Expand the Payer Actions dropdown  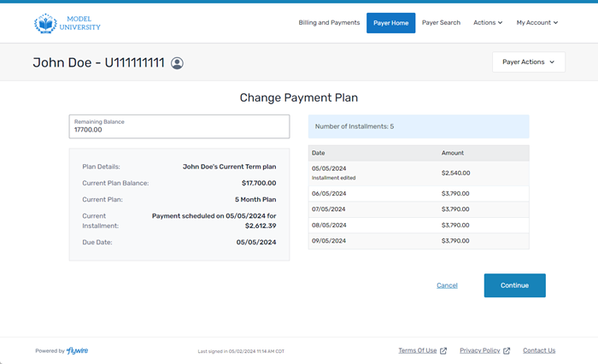(x=528, y=62)
